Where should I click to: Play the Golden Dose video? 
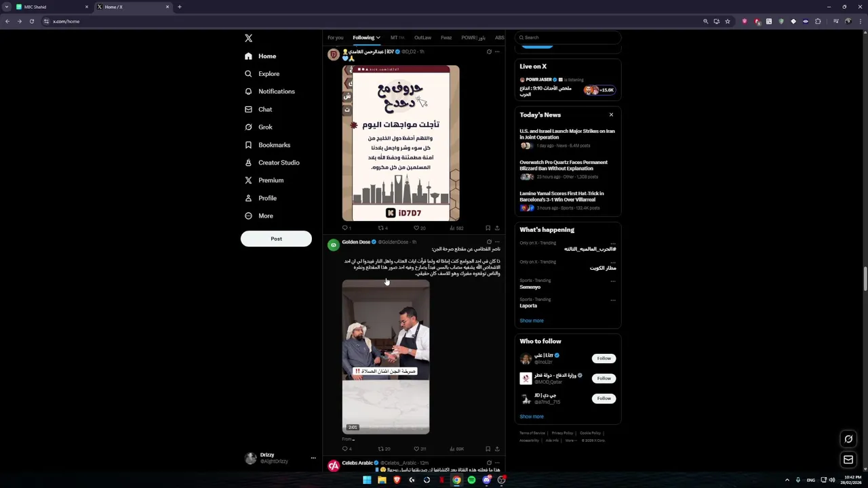pos(386,357)
